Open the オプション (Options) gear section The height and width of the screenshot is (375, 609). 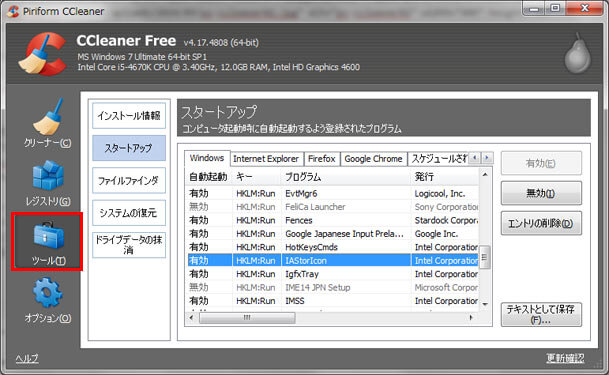pos(47,300)
